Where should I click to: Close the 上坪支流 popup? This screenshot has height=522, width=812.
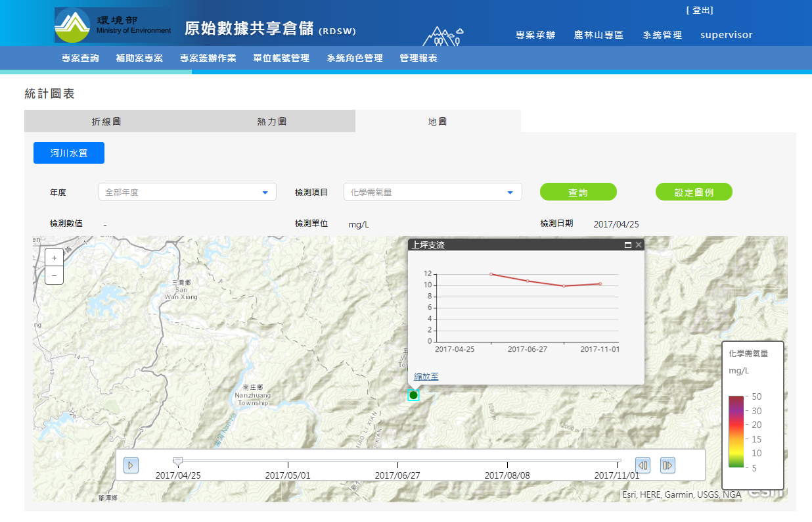pos(639,245)
